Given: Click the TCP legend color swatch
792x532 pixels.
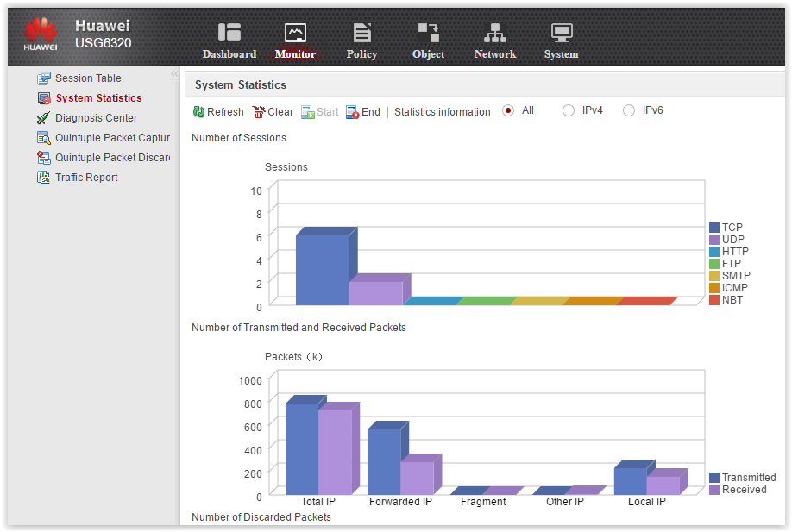Looking at the screenshot, I should point(714,228).
